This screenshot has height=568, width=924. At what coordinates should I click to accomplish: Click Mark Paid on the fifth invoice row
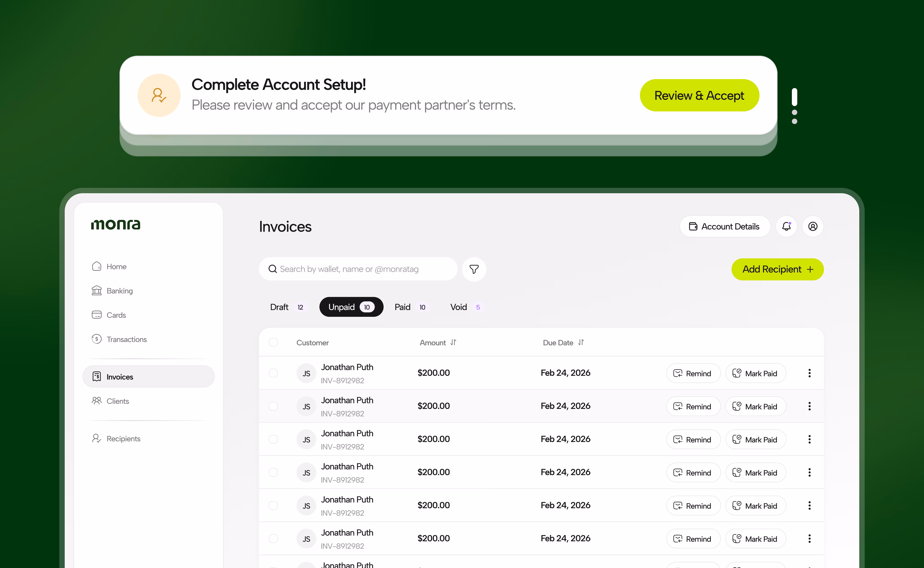(756, 505)
